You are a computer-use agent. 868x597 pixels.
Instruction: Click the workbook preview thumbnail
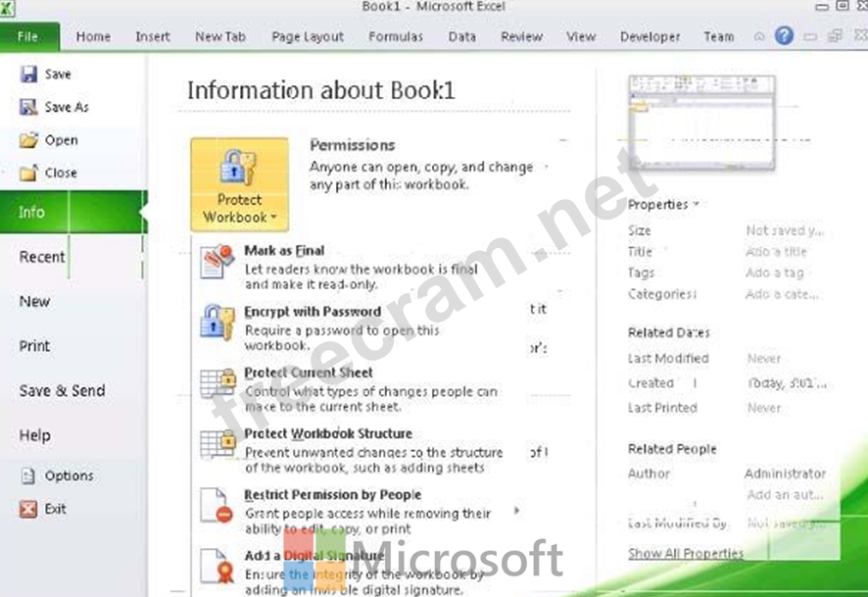pyautogui.click(x=701, y=123)
